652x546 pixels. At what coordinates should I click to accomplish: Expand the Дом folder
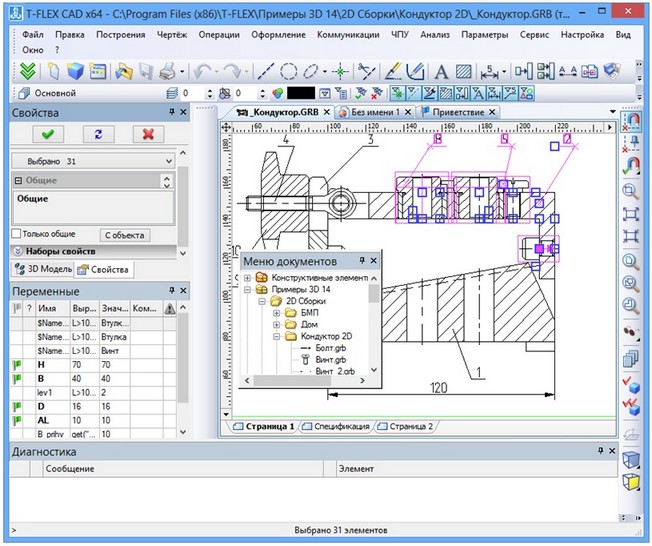(277, 324)
